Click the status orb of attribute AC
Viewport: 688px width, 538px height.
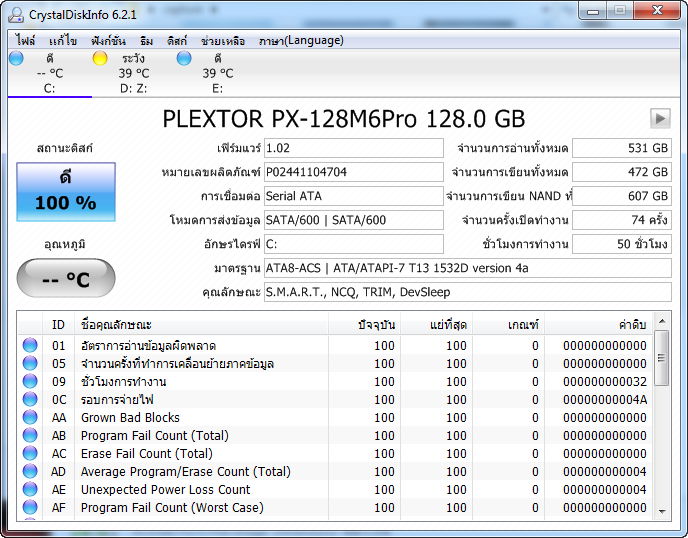click(30, 453)
